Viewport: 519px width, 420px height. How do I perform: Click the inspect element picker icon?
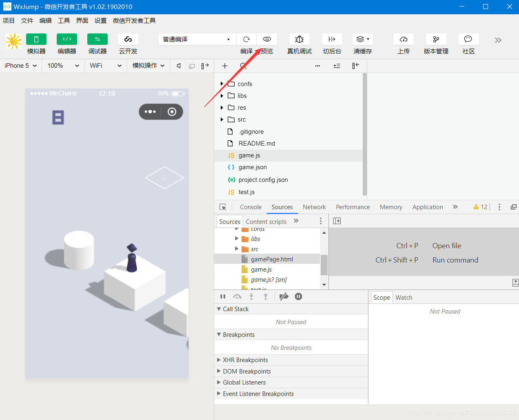223,207
